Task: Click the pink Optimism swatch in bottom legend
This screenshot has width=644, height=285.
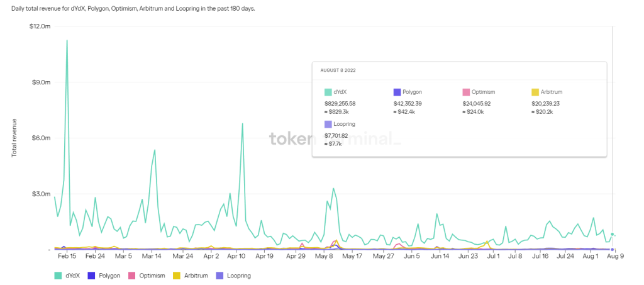Action: click(132, 276)
